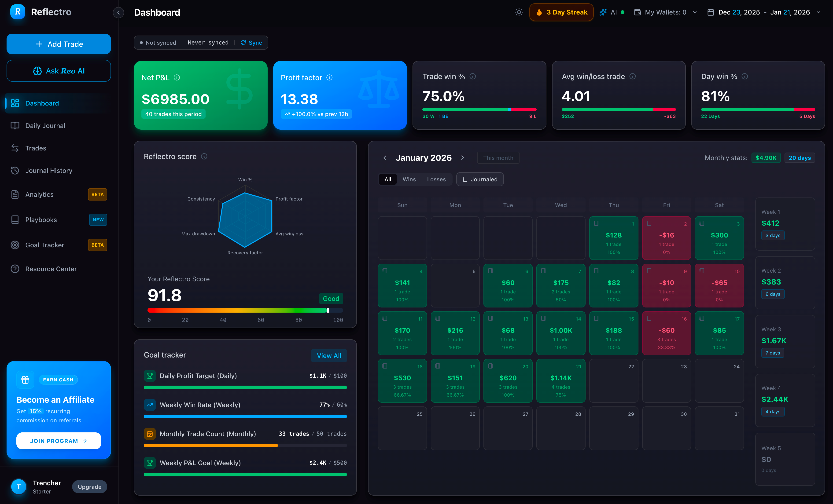The height and width of the screenshot is (504, 833).
Task: Click journal icon on January 16 cell
Action: click(x=649, y=318)
